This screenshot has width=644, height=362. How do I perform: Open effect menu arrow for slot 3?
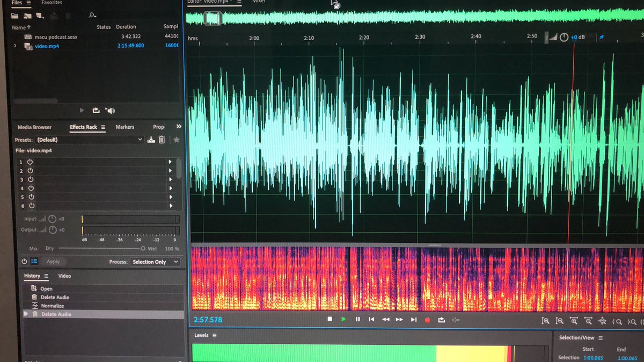coord(170,180)
